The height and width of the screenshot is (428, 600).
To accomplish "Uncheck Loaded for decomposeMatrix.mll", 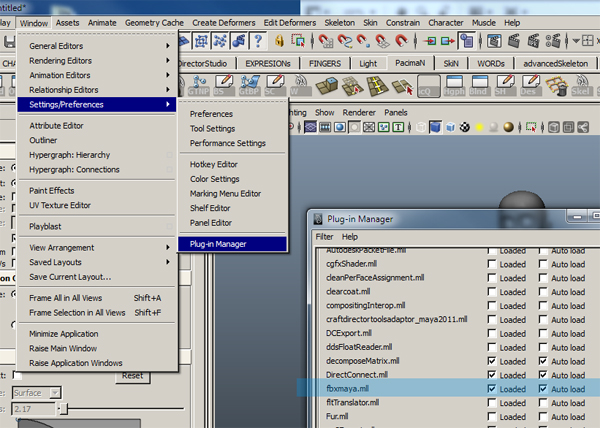I will tap(492, 361).
